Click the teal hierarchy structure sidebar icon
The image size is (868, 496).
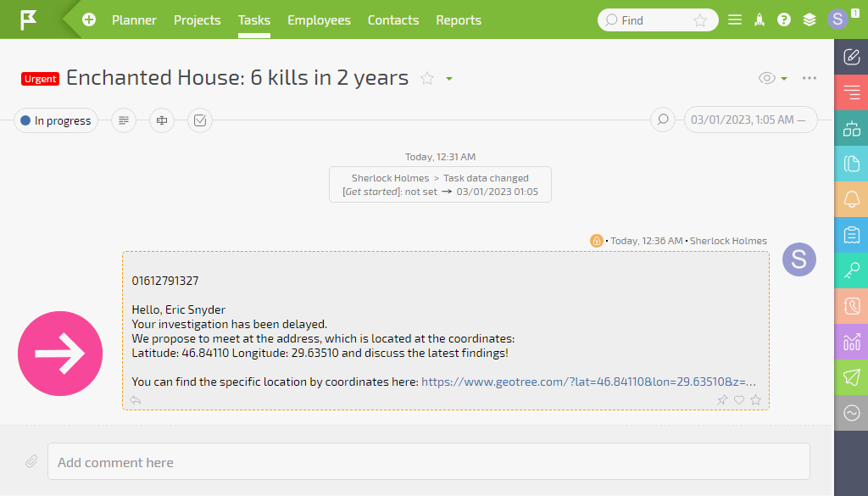click(851, 128)
